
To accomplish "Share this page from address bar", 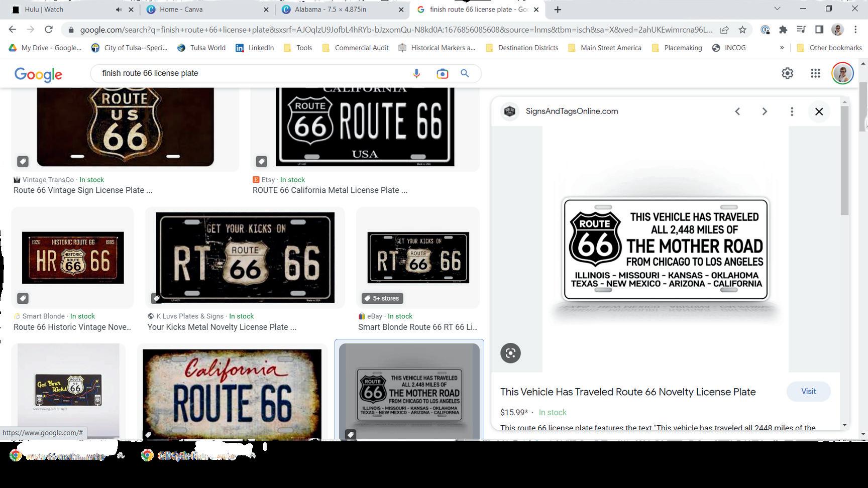I will point(724,30).
